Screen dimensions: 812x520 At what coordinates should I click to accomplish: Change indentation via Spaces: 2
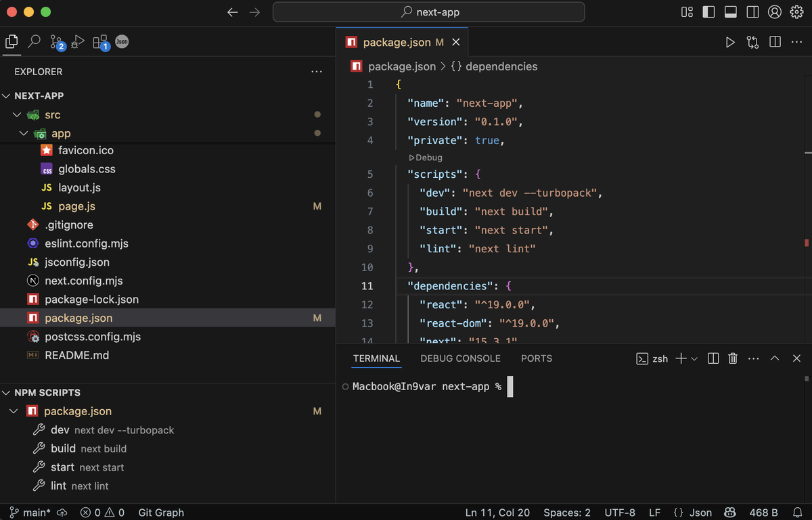tap(567, 513)
